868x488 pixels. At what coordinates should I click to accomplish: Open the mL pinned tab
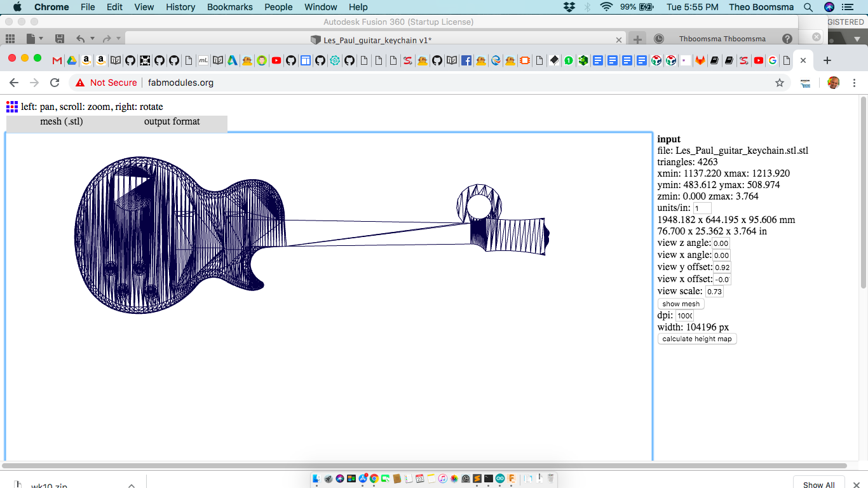click(x=203, y=60)
